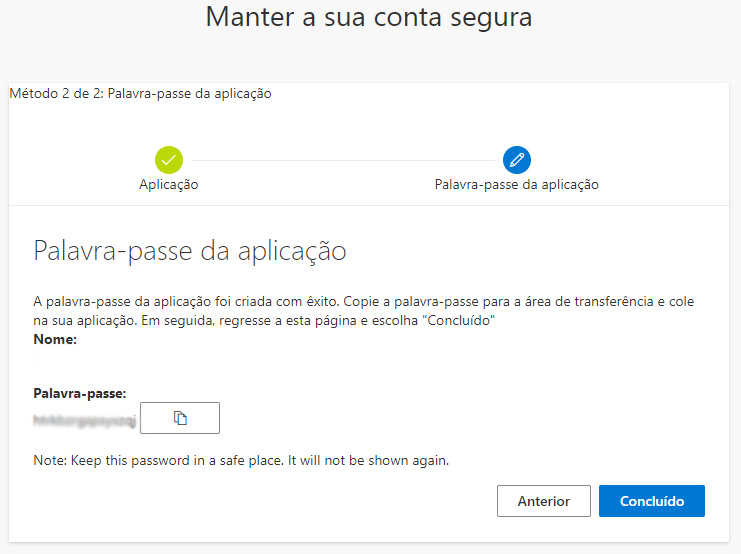Viewport: 741px width, 554px height.
Task: Click the large "Palavra-passe da aplicação" section heading
Action: (190, 251)
